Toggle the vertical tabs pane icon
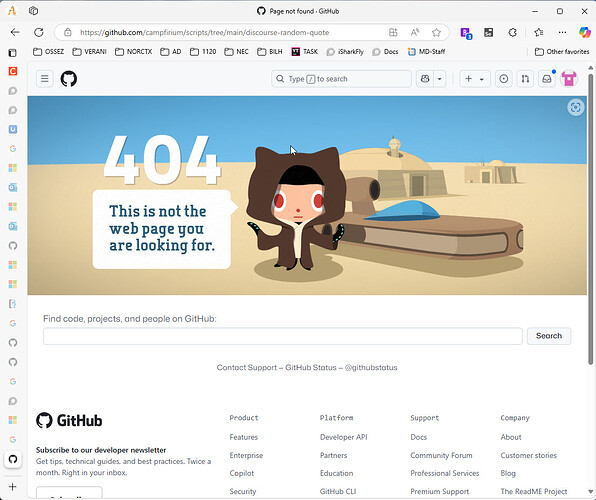The height and width of the screenshot is (500, 596). pos(13,52)
